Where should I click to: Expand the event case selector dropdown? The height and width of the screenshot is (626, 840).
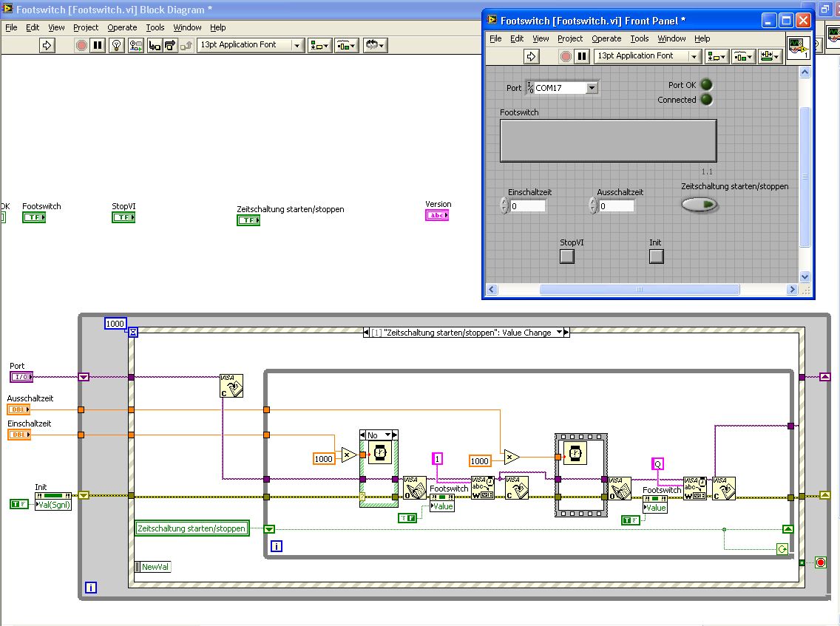click(559, 333)
